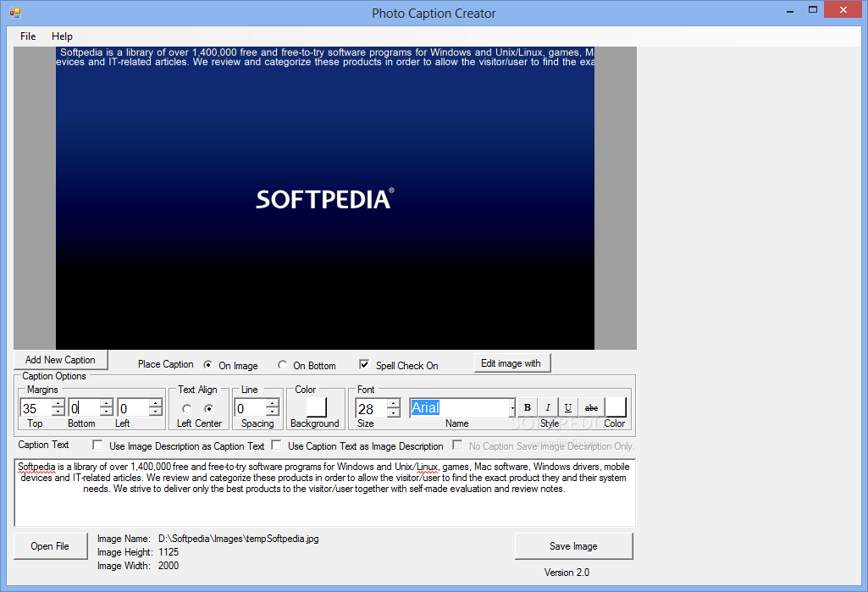Toggle Italic font style button

coord(548,407)
